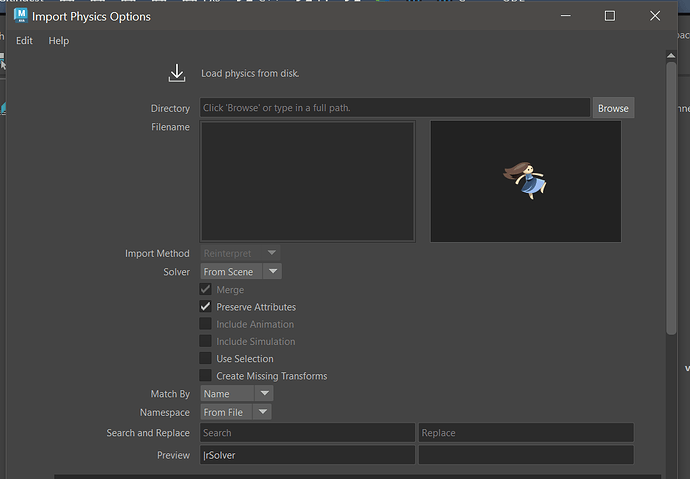Click the Directory path input field
The height and width of the screenshot is (479, 690).
[x=394, y=108]
